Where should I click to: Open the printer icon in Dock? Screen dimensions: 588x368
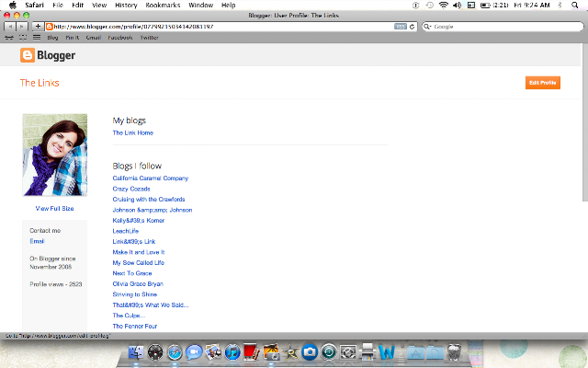click(367, 352)
